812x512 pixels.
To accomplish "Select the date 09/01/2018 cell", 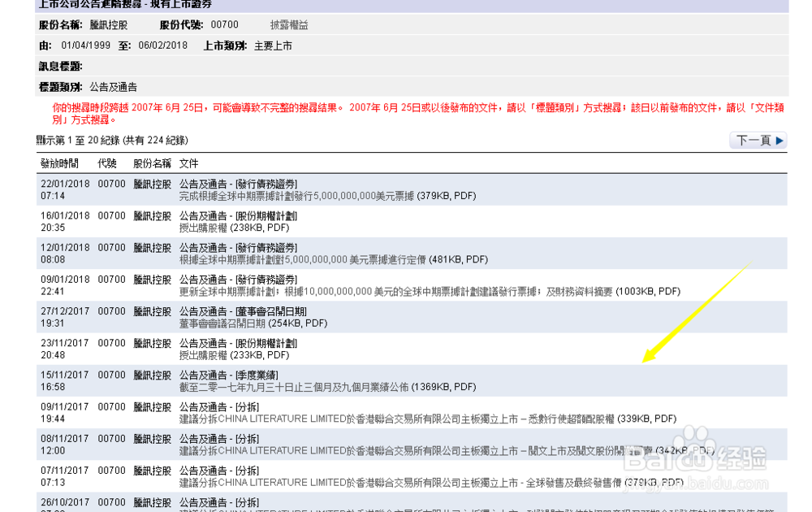I will click(x=65, y=285).
